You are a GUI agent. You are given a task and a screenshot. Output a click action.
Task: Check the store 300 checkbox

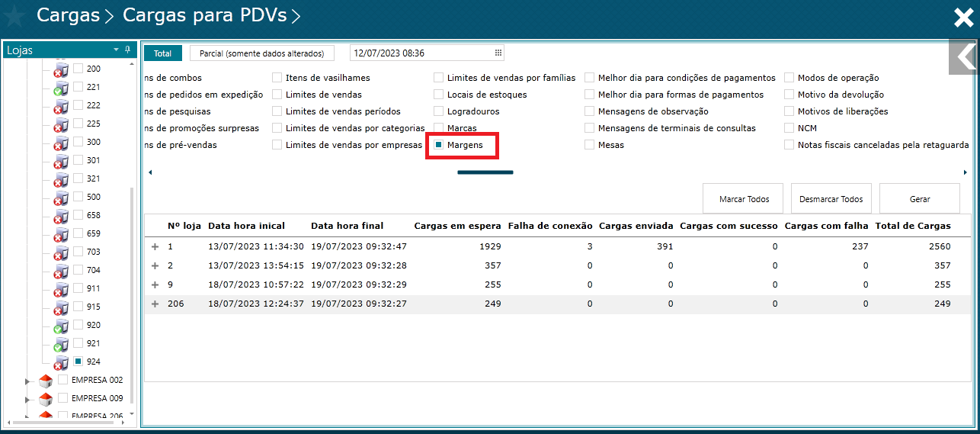[78, 142]
